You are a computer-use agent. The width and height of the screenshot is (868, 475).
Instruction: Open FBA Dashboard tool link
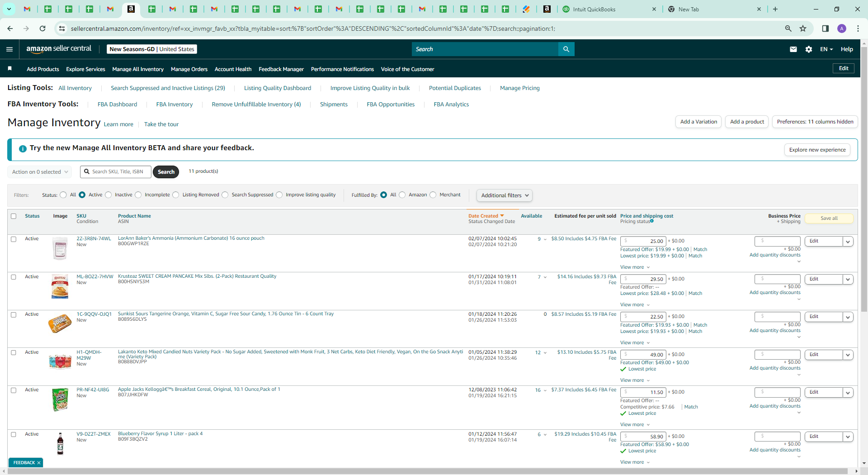click(x=117, y=104)
